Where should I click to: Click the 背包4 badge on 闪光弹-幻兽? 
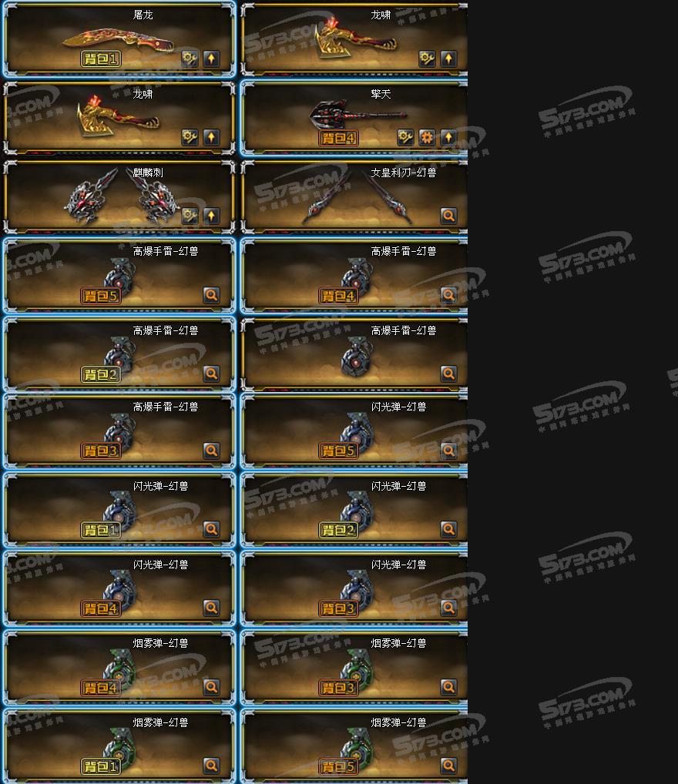click(101, 608)
